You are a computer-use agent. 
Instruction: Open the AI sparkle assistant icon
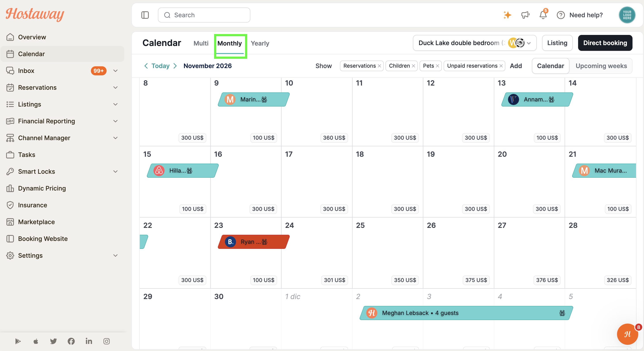coord(507,15)
